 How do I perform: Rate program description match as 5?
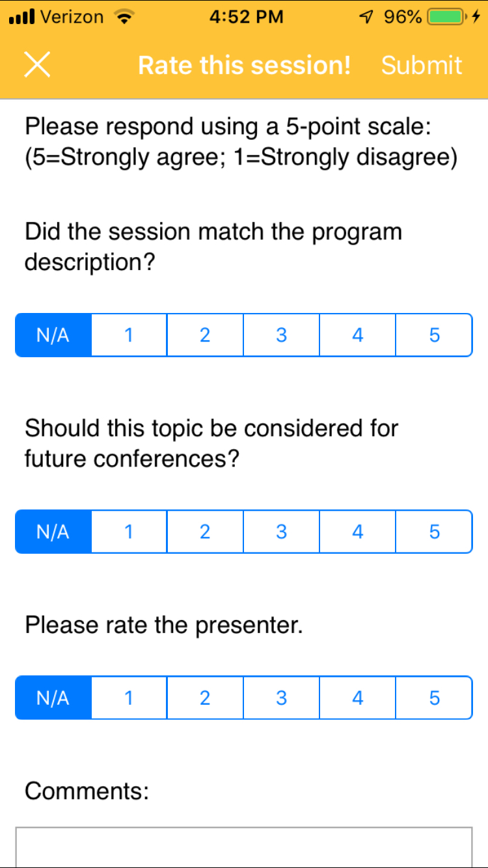[x=434, y=335]
